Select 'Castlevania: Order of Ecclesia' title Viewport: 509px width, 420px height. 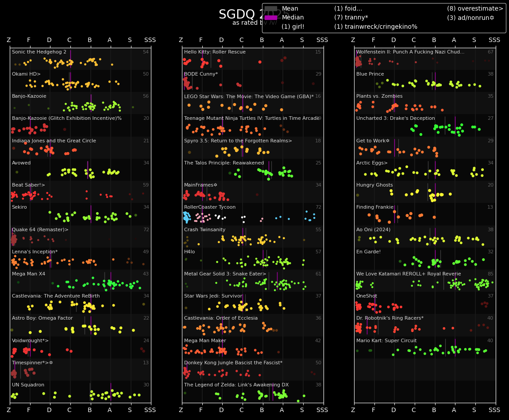221,318
